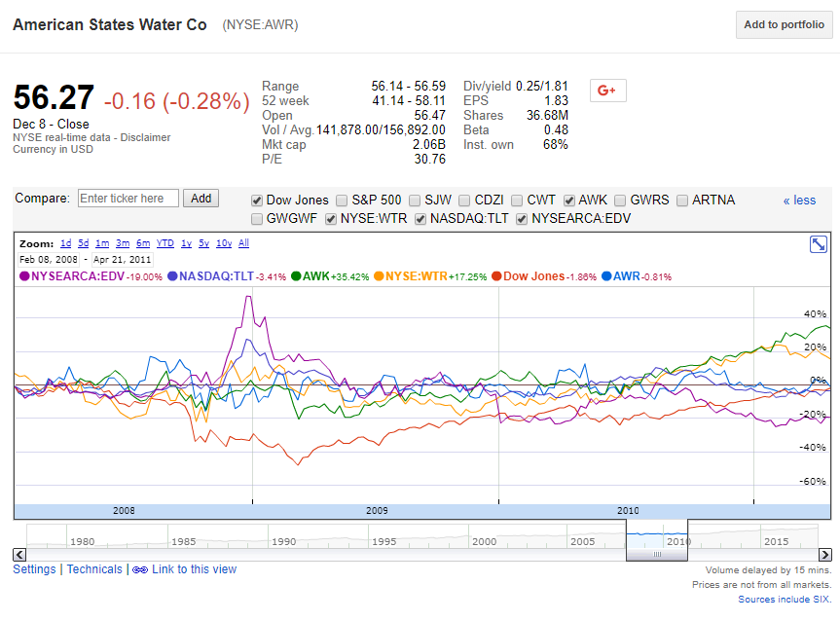Click the P/E value 30.76
Screen dimensions: 840x621
pyautogui.click(x=430, y=159)
